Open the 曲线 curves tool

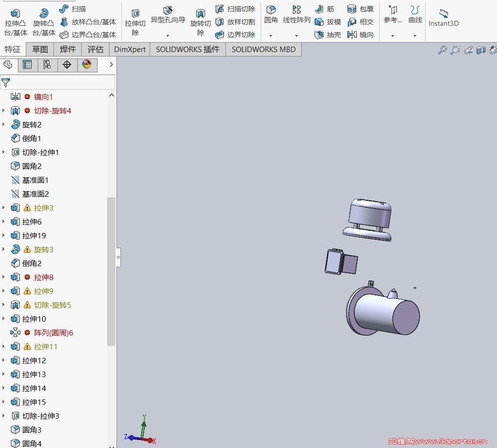[415, 15]
